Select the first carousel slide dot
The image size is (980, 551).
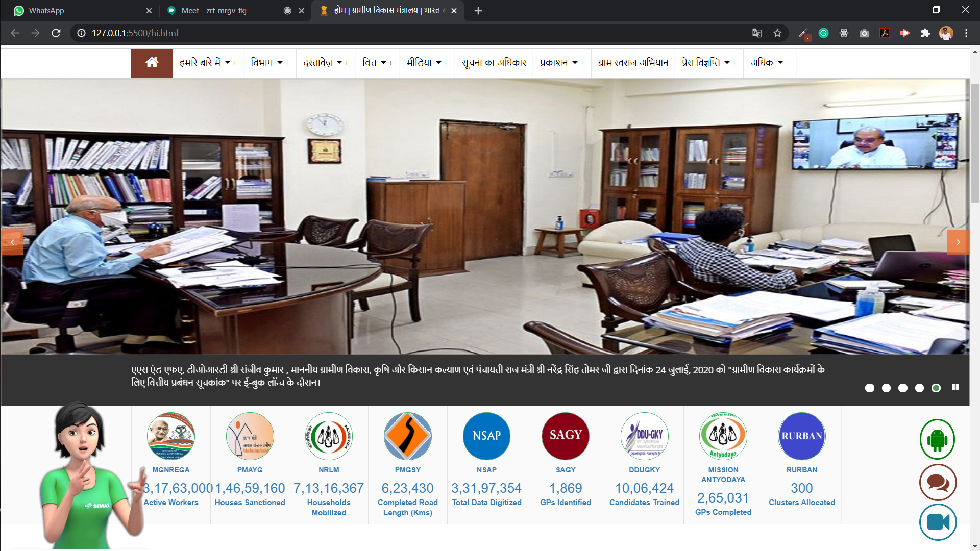870,388
